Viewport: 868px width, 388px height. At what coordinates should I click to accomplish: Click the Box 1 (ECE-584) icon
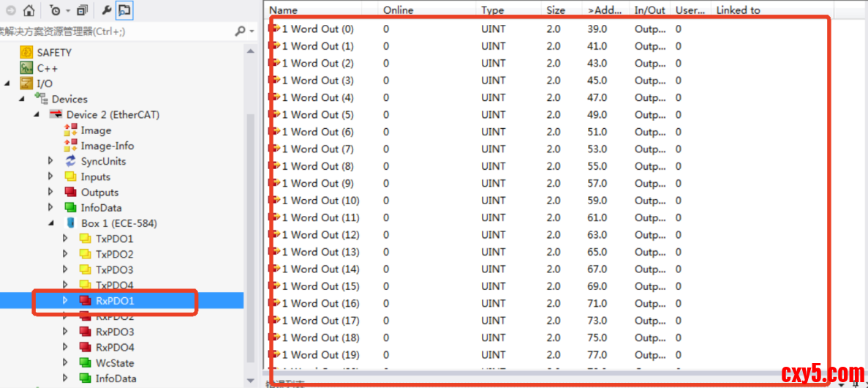70,223
